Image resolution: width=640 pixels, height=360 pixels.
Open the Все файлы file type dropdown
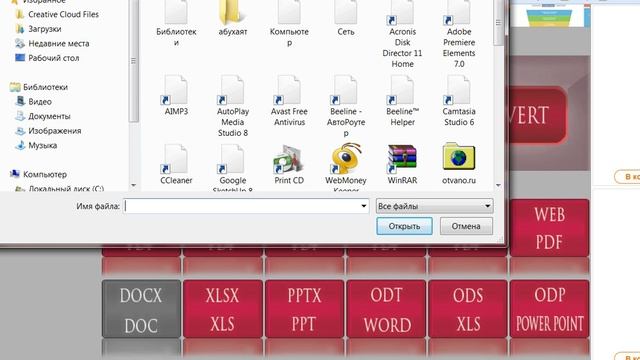(434, 206)
